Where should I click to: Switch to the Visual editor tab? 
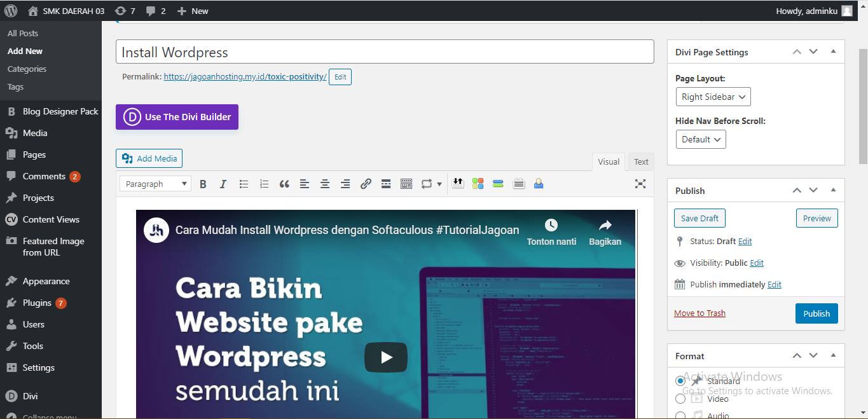pos(609,161)
